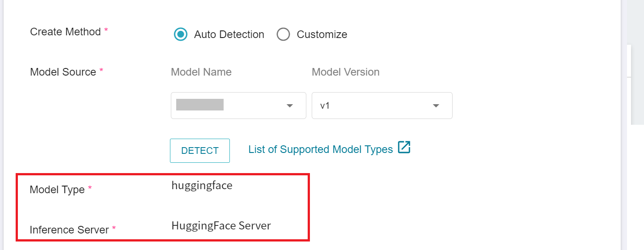The width and height of the screenshot is (644, 250).
Task: Click the Customize label text
Action: coord(322,34)
